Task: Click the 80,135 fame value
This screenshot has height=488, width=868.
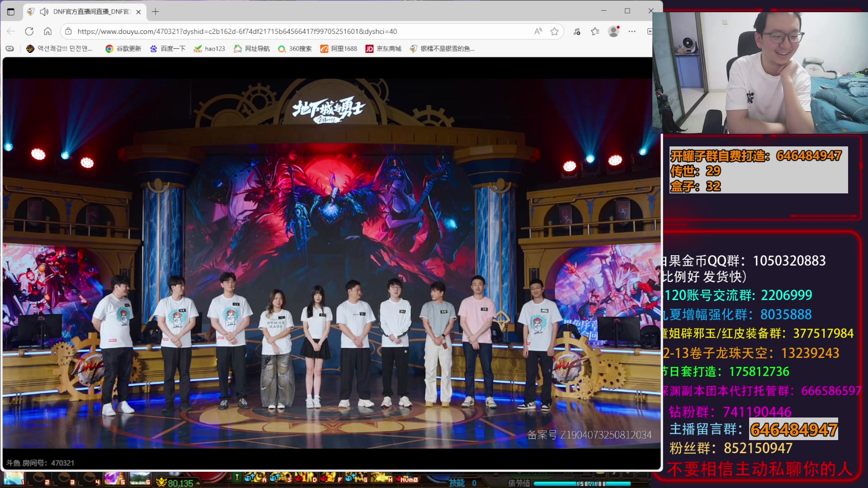Action: [180, 483]
